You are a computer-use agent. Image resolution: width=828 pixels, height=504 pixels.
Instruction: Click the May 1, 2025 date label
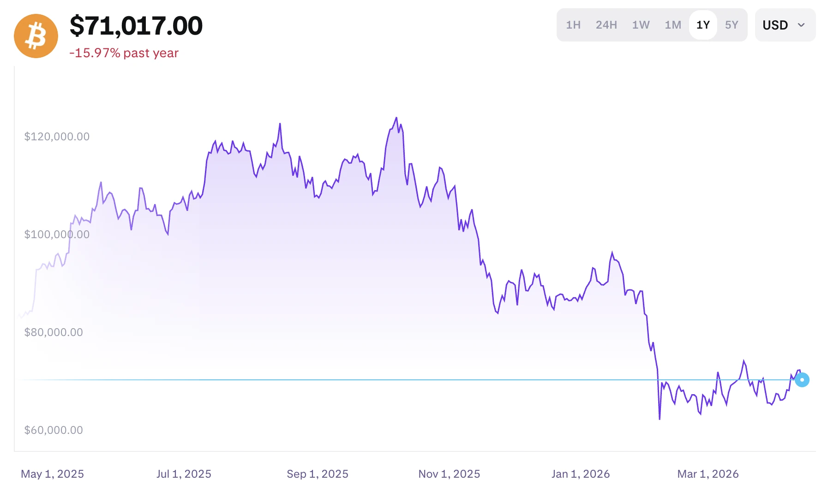[52, 474]
